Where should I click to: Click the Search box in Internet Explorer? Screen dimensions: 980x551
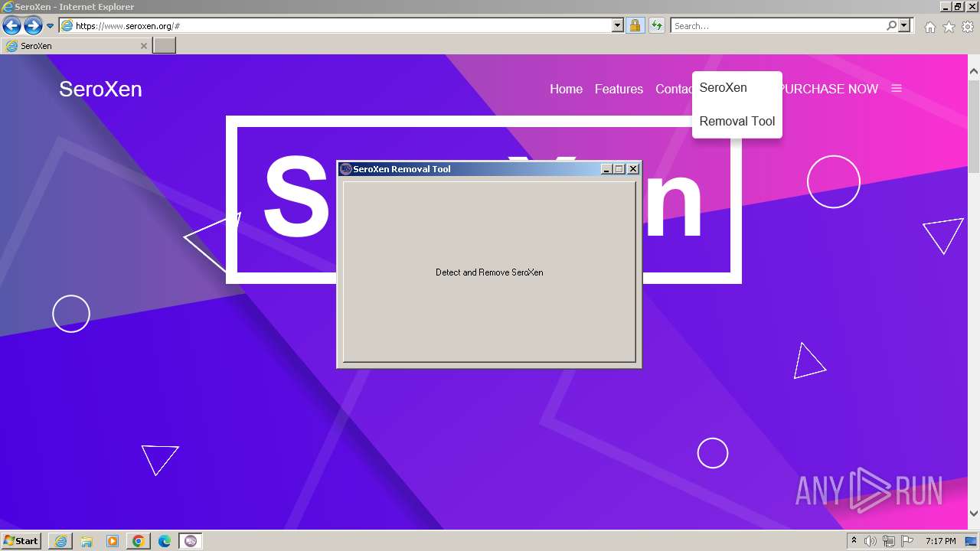point(778,26)
